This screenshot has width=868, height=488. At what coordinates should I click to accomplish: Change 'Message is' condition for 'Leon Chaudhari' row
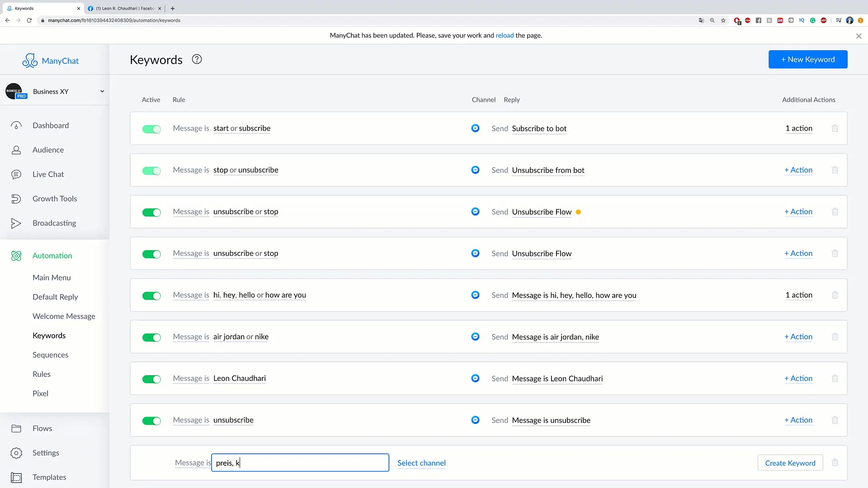coord(191,378)
